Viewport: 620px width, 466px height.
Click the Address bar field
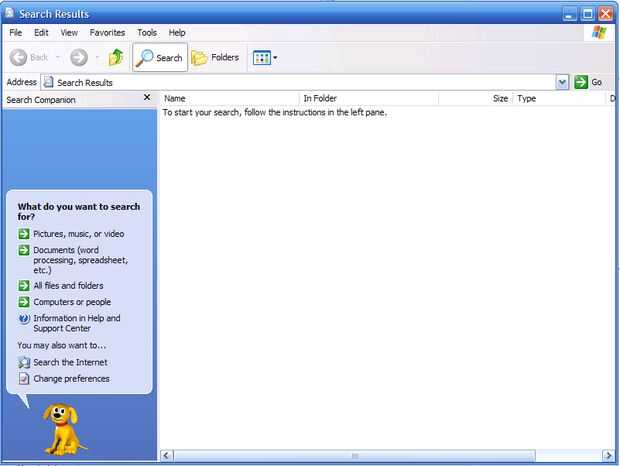(x=304, y=82)
